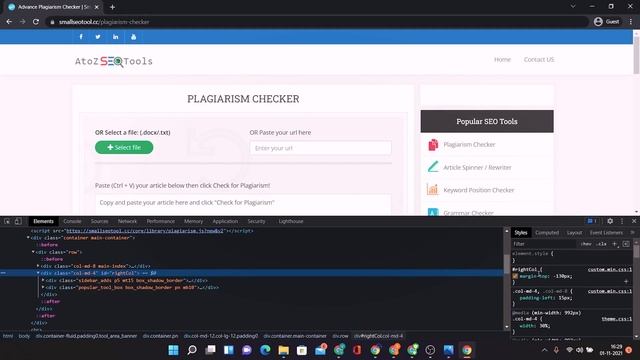This screenshot has width=640, height=360.
Task: Open the Home navigation link
Action: tap(502, 60)
